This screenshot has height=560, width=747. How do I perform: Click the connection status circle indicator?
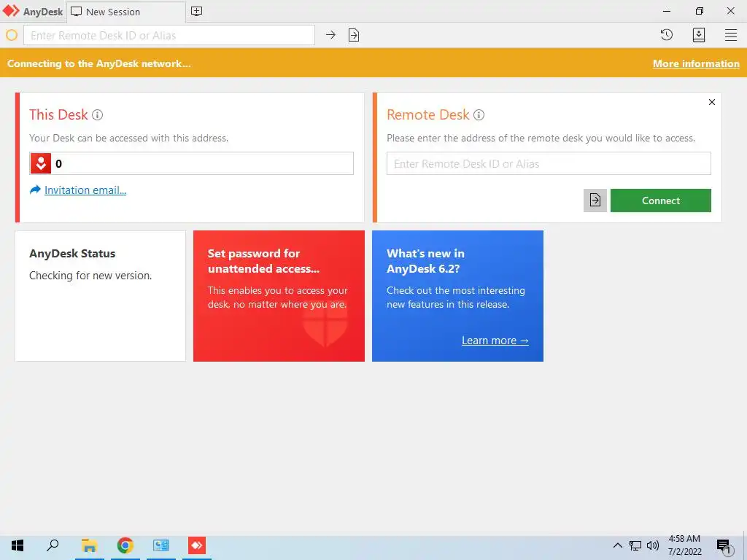(x=12, y=35)
